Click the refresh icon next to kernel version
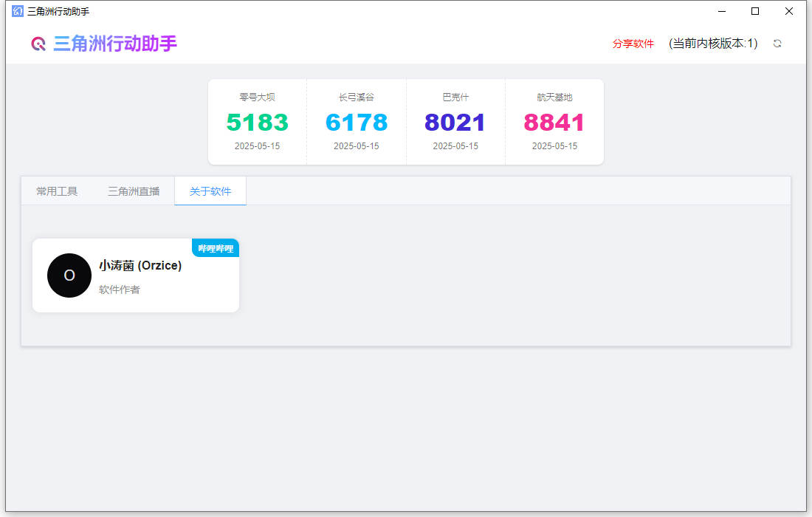This screenshot has width=812, height=517. point(777,44)
